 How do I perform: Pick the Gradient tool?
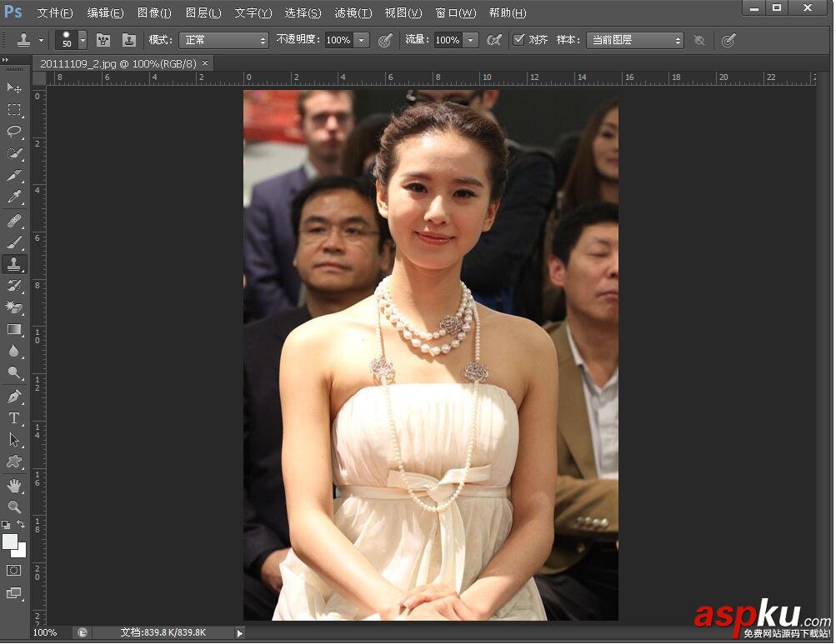click(x=13, y=330)
